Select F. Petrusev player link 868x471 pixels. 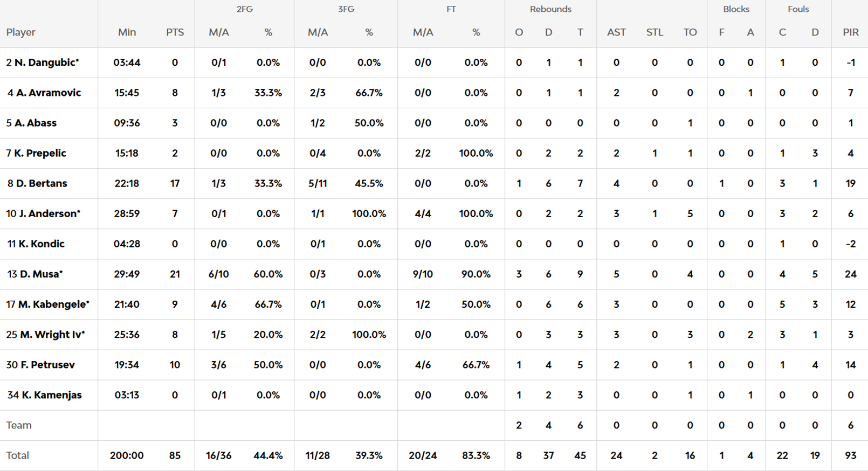pyautogui.click(x=47, y=365)
